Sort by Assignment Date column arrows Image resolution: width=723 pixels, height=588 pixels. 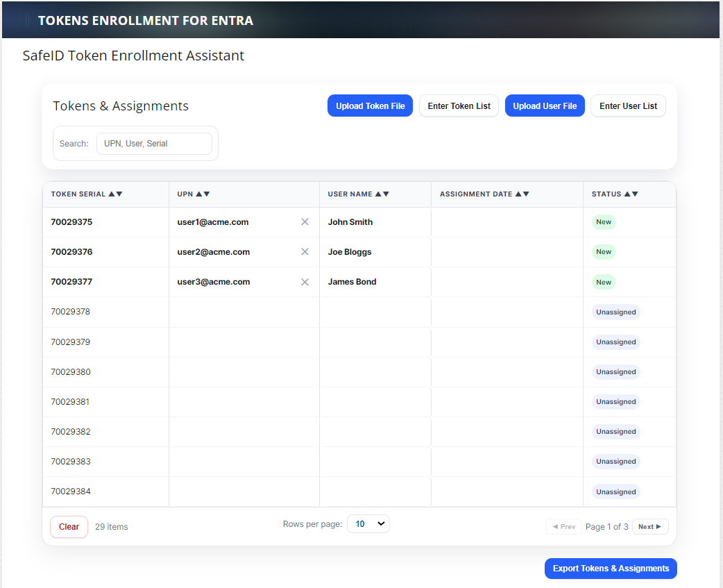(x=522, y=194)
